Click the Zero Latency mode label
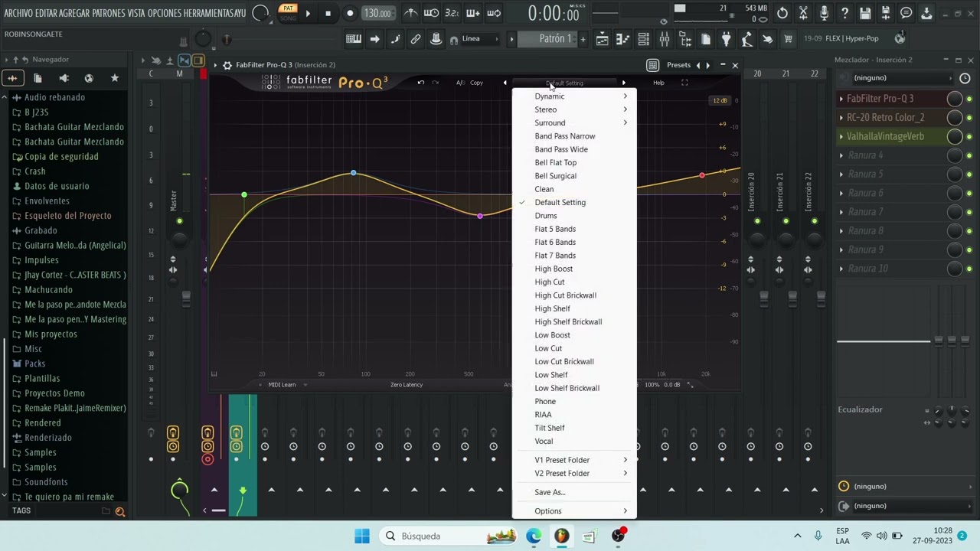 pos(407,385)
